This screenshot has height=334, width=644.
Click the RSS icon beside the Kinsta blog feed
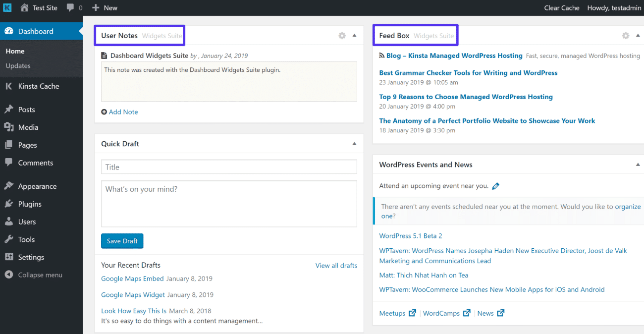380,56
